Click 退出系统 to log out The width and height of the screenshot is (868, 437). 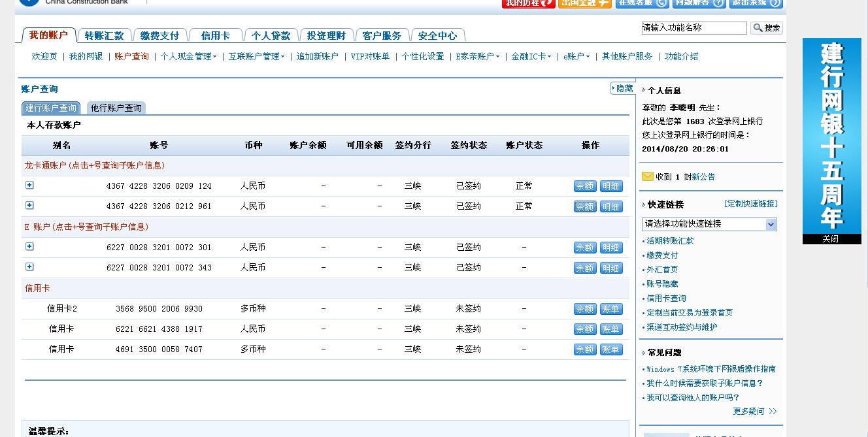pos(756,3)
